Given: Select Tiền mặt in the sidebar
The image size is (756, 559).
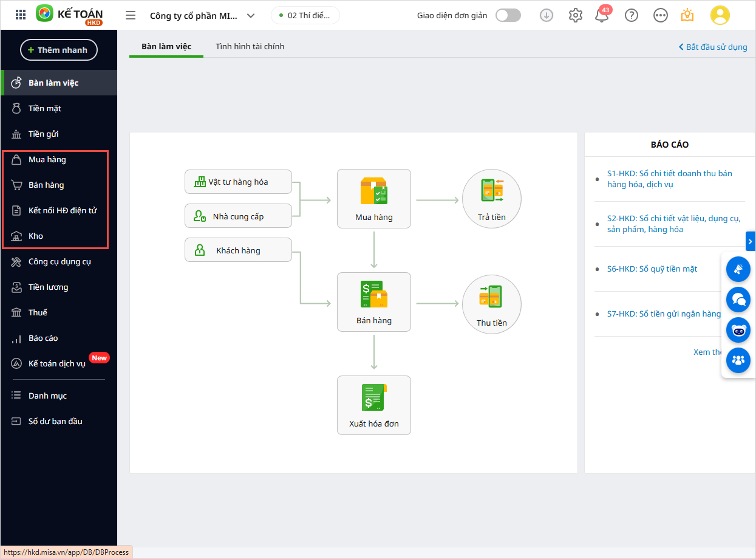Looking at the screenshot, I should click(45, 108).
